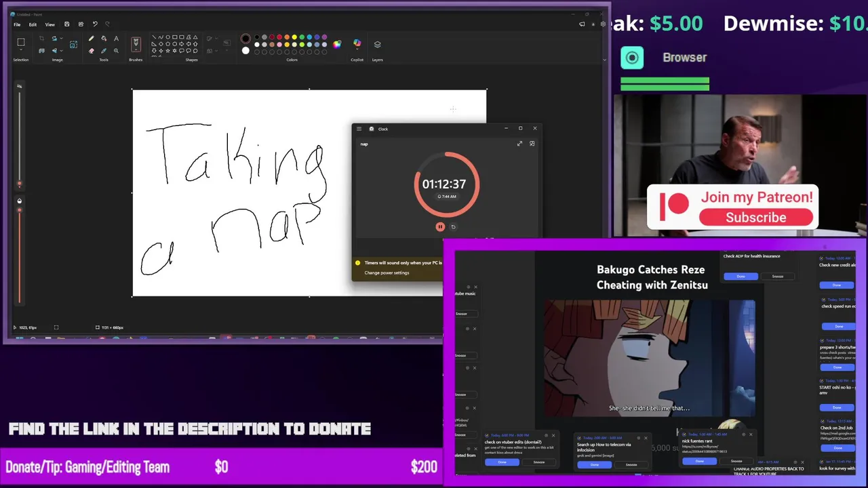The height and width of the screenshot is (488, 868).
Task: Select the Eraser tool
Action: tap(92, 51)
